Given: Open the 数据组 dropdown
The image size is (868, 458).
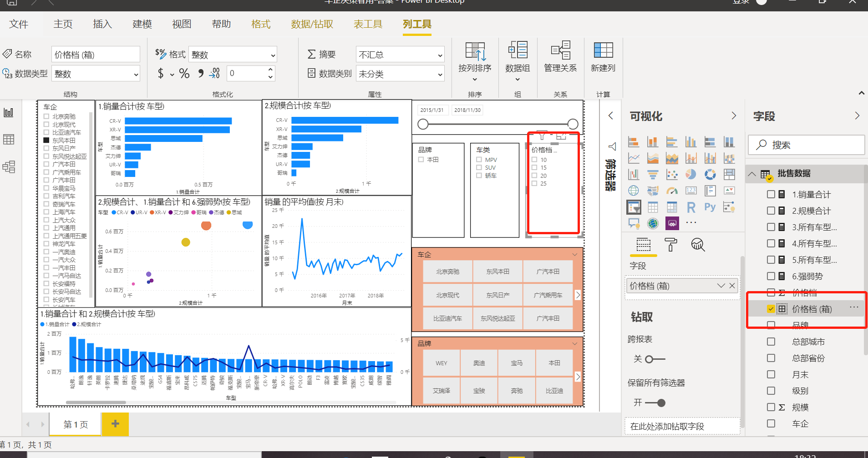Looking at the screenshot, I should click(x=518, y=62).
